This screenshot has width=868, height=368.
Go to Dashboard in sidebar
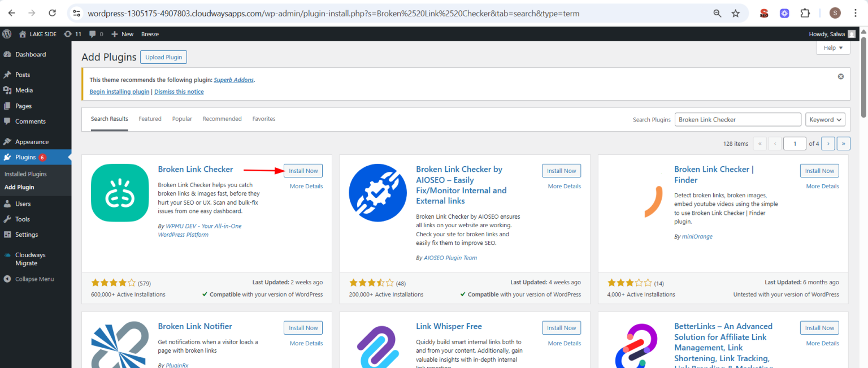click(x=36, y=54)
